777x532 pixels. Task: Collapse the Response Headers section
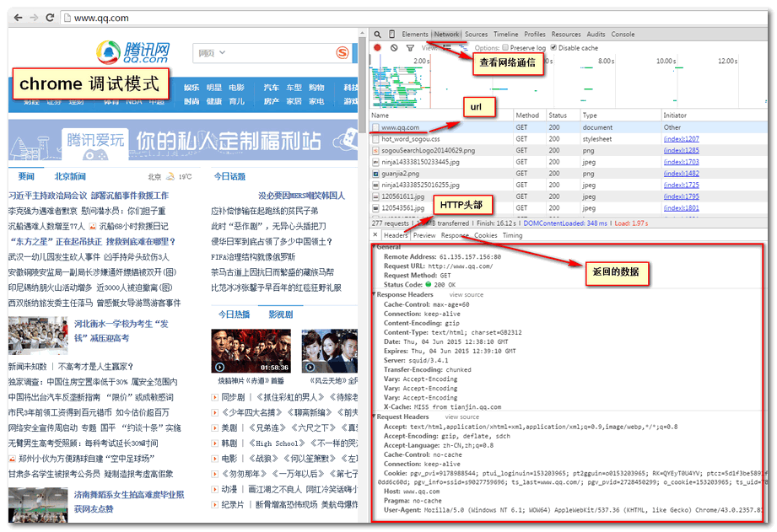[x=374, y=294]
